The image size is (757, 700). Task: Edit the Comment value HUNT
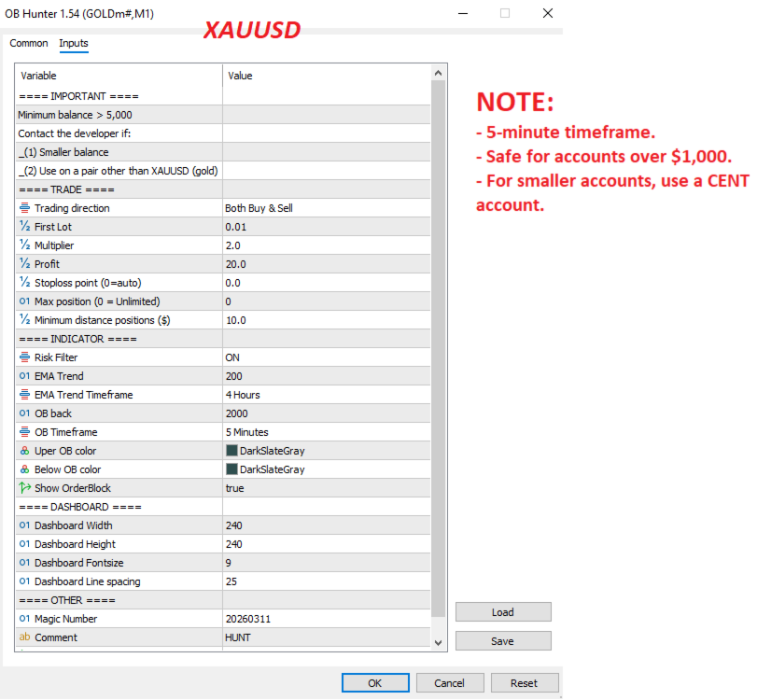327,637
